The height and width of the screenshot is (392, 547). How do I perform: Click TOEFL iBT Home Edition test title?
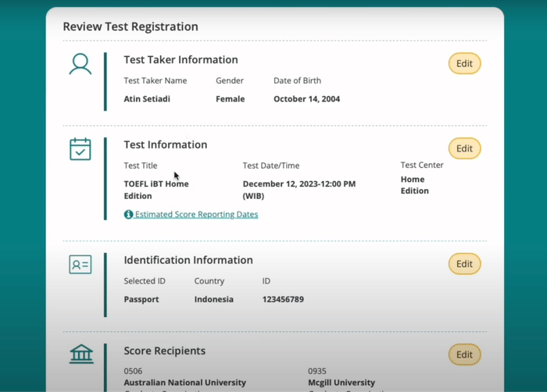(156, 190)
